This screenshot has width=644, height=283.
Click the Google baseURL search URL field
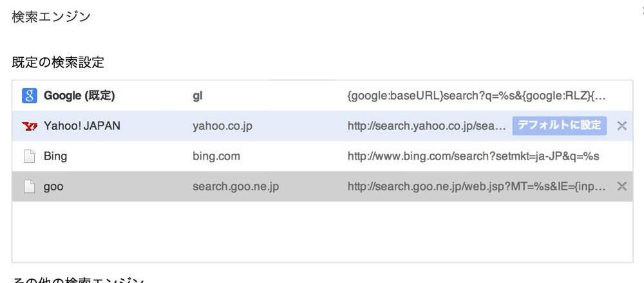click(x=477, y=96)
